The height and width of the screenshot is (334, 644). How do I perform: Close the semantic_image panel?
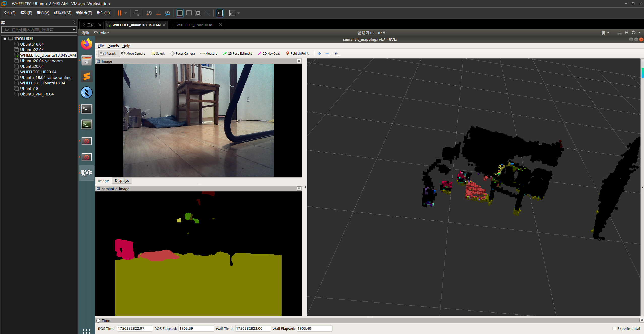click(299, 188)
